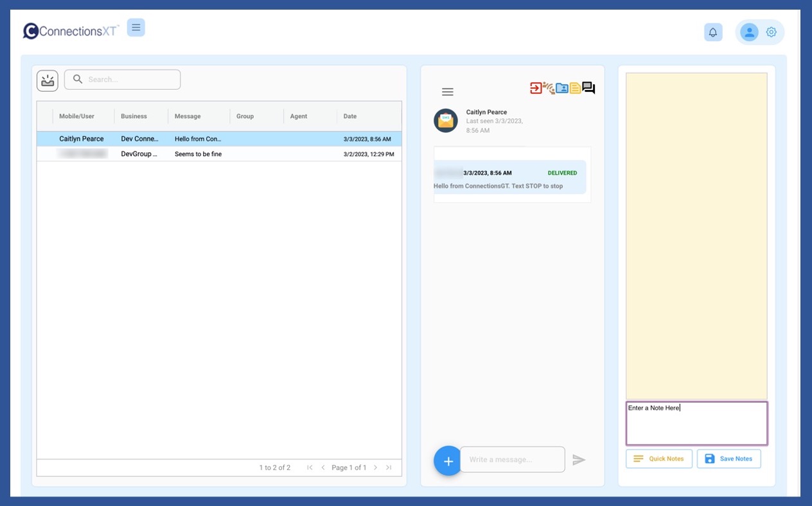Jump to last page in pagination
The height and width of the screenshot is (506, 812).
click(x=389, y=467)
